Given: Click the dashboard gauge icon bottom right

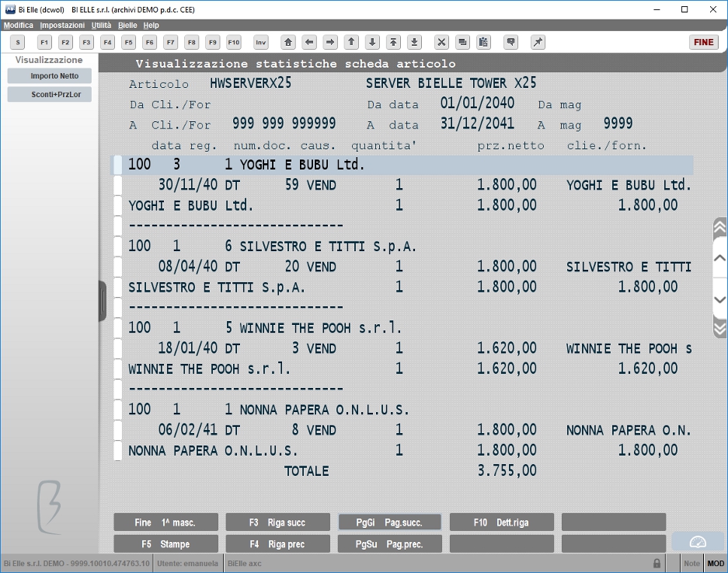Looking at the screenshot, I should point(698,543).
